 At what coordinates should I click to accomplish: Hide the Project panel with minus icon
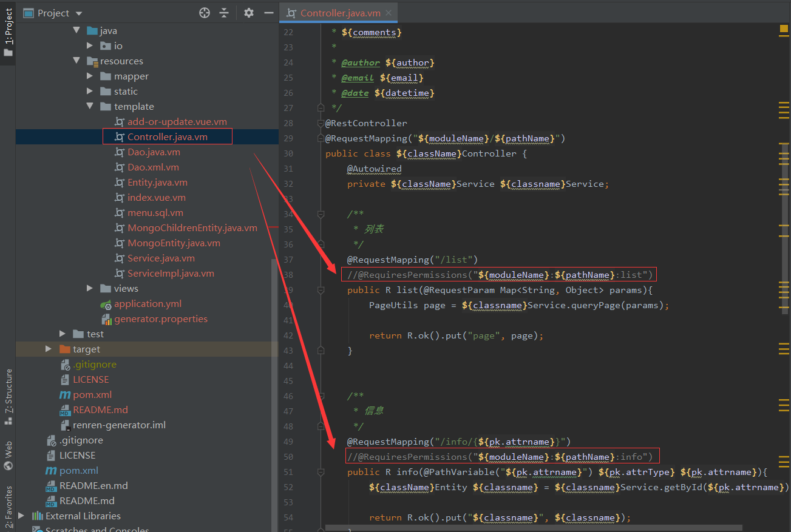click(269, 13)
